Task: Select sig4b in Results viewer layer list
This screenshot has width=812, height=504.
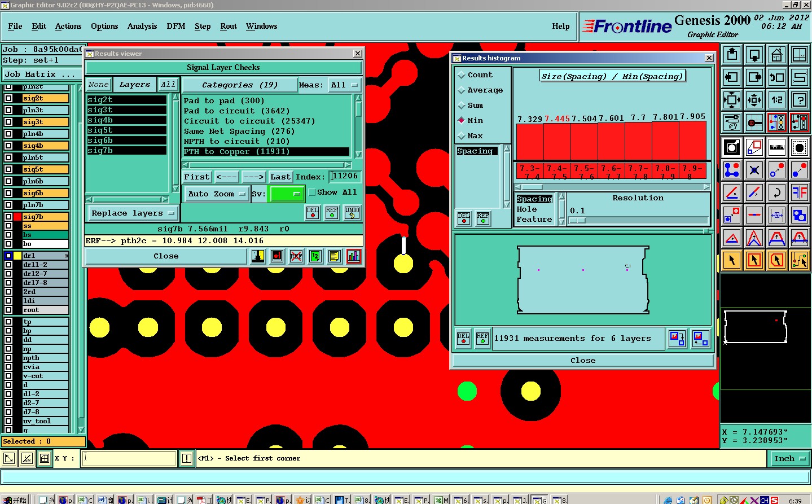Action: 126,120
